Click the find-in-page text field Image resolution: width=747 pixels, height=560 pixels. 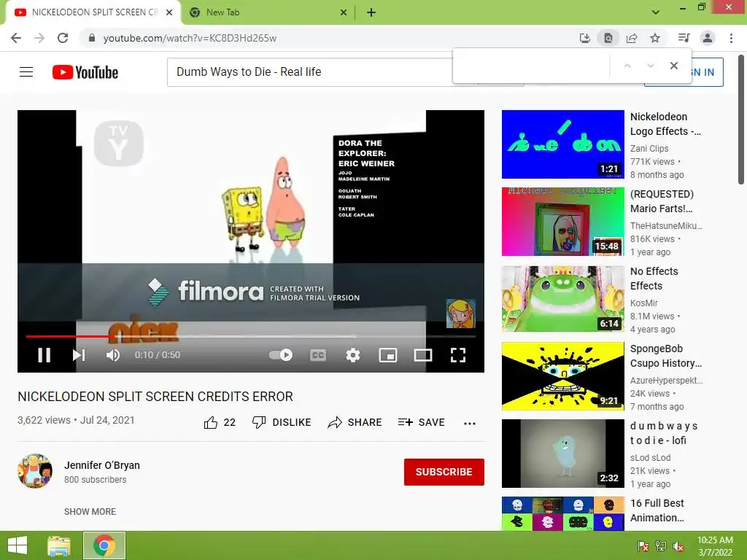coord(531,66)
